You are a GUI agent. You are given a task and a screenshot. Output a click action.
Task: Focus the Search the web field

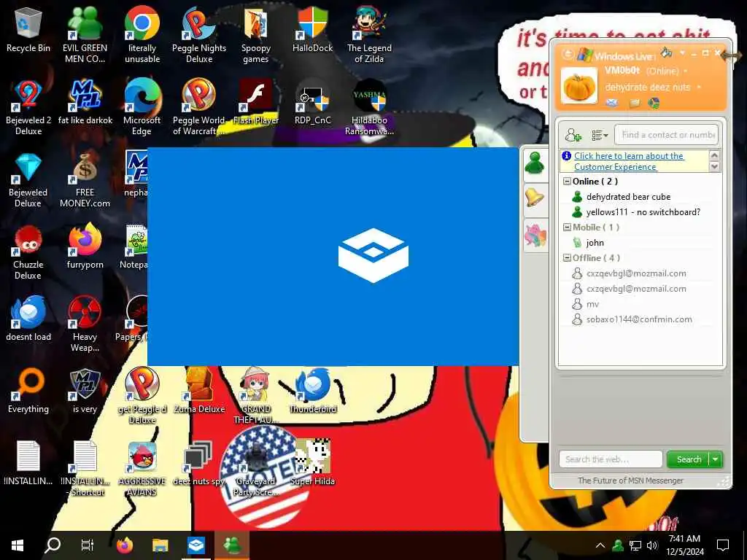point(611,459)
